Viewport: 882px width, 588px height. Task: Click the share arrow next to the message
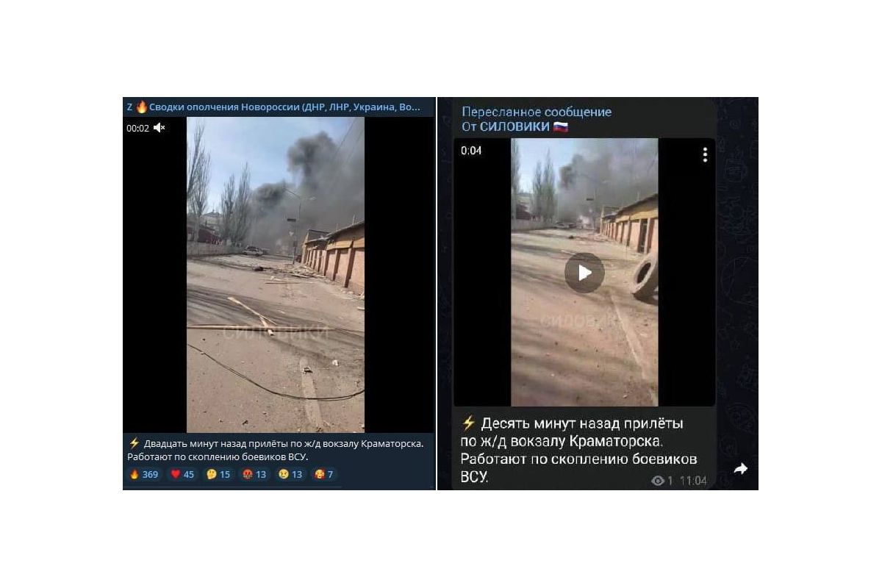740,468
